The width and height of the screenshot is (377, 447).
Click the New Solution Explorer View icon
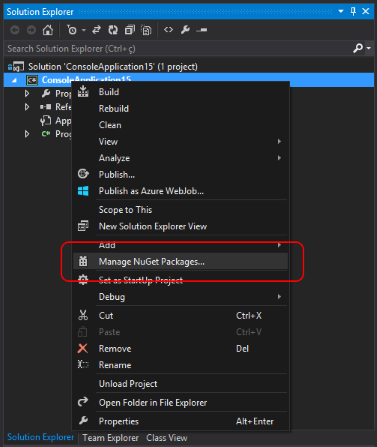click(83, 226)
